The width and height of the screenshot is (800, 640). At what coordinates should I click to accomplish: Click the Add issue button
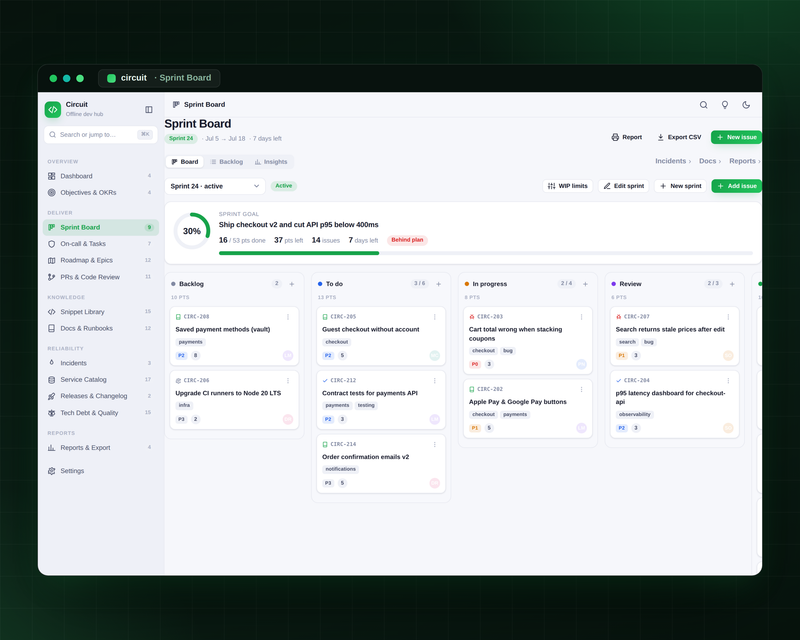737,186
